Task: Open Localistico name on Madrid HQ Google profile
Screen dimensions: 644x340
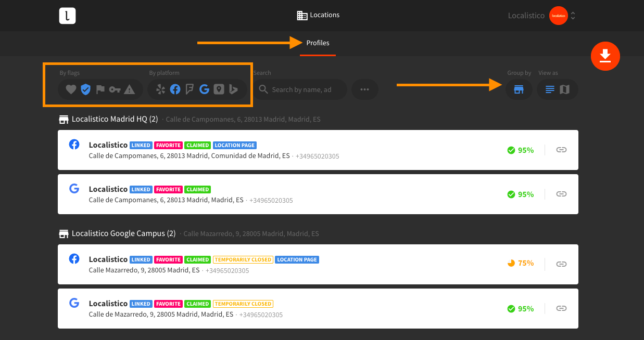Action: pos(108,189)
